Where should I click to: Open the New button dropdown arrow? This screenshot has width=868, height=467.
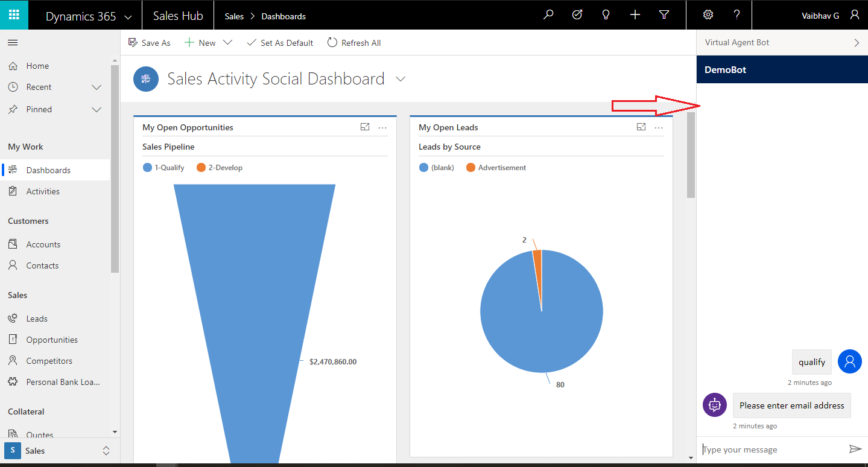tap(227, 43)
